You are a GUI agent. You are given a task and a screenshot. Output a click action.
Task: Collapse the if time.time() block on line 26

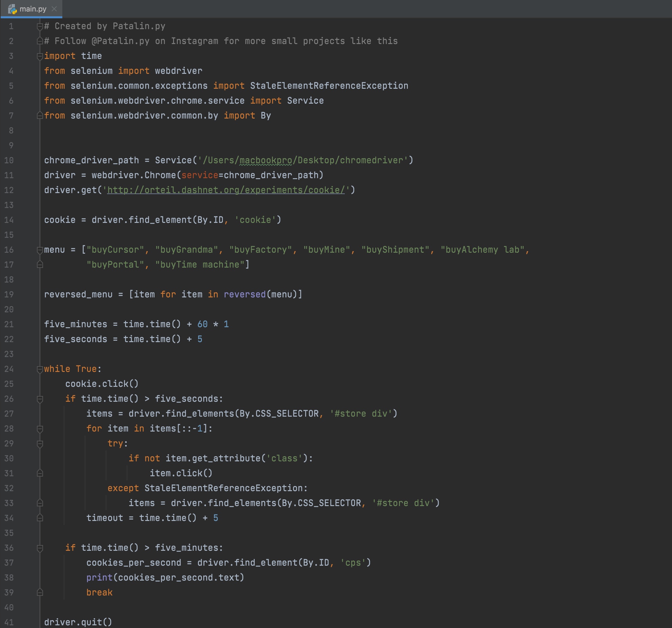coord(40,399)
